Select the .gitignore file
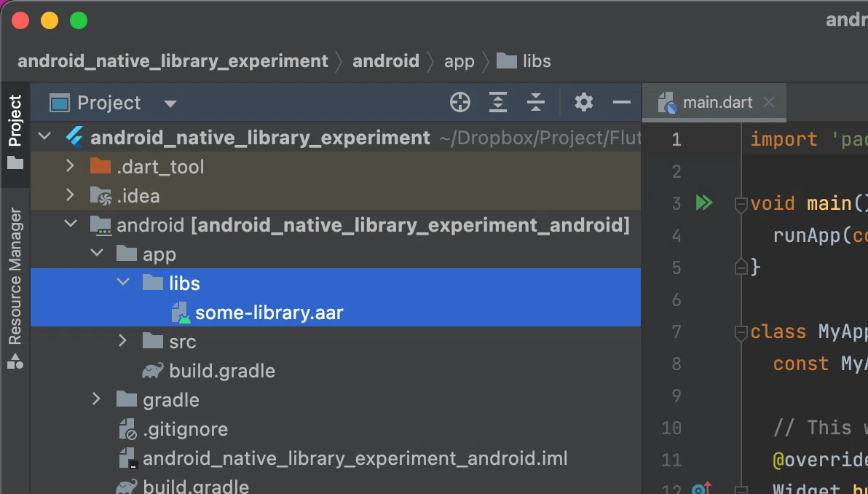The width and height of the screenshot is (868, 494). 185,429
